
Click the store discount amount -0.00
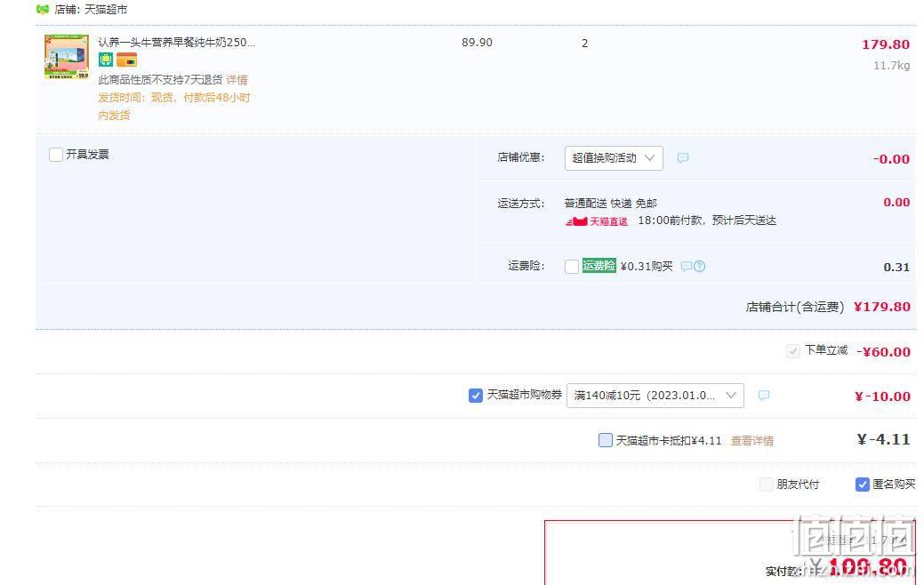tap(891, 158)
